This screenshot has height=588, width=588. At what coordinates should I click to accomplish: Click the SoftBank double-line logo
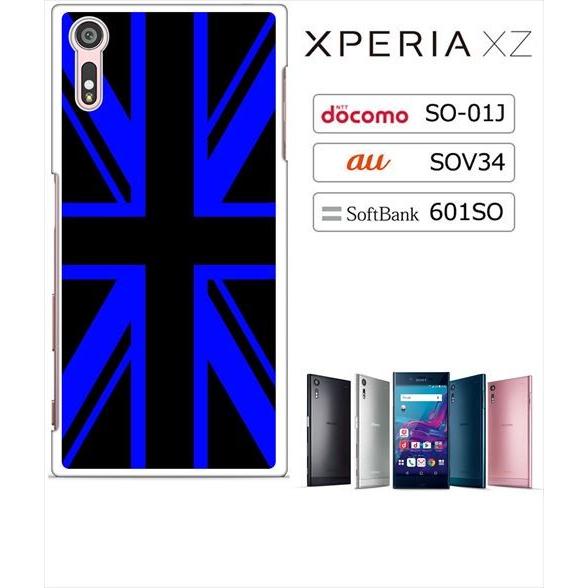(332, 213)
